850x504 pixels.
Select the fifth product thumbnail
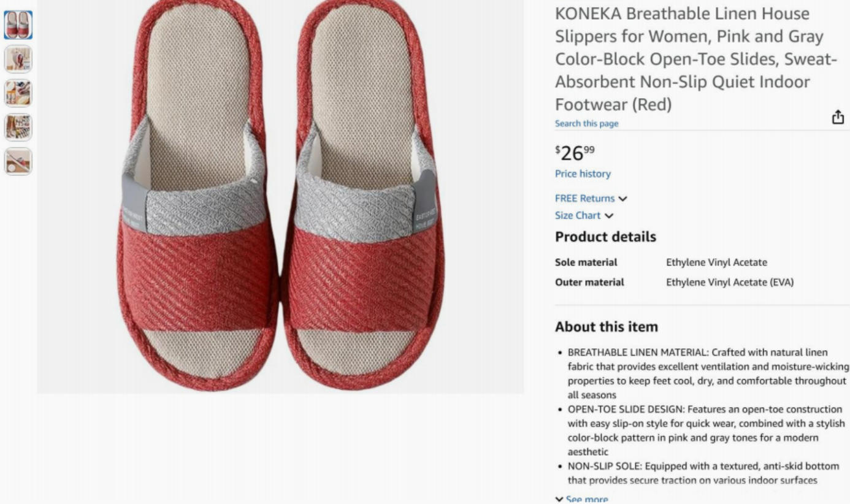click(x=18, y=161)
